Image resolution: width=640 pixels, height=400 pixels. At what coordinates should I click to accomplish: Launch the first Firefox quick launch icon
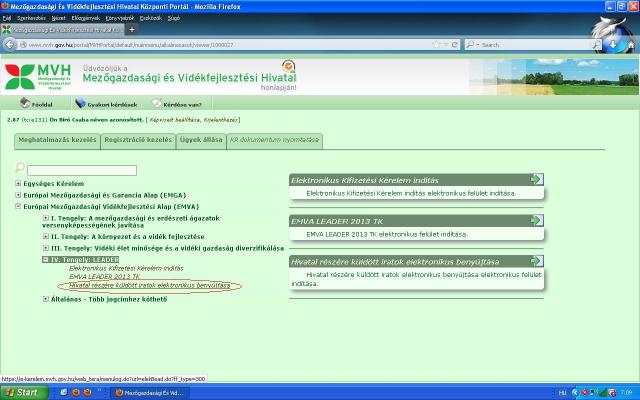coord(76,393)
